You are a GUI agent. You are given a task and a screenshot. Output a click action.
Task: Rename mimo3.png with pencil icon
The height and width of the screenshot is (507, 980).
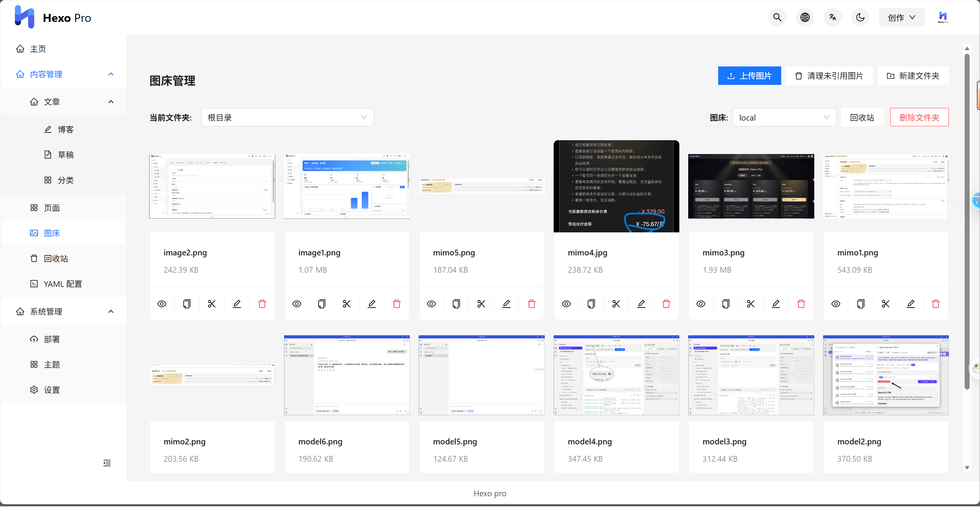coord(776,304)
